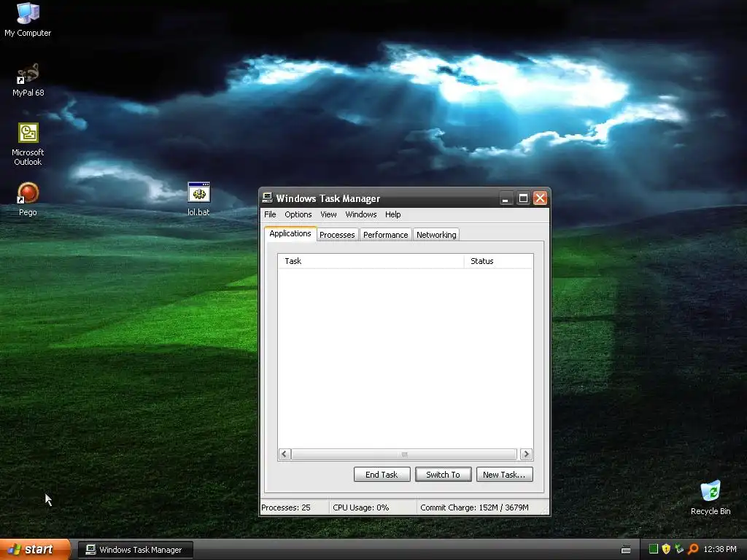Sort by the Status column header
The height and width of the screenshot is (560, 747).
(x=498, y=261)
